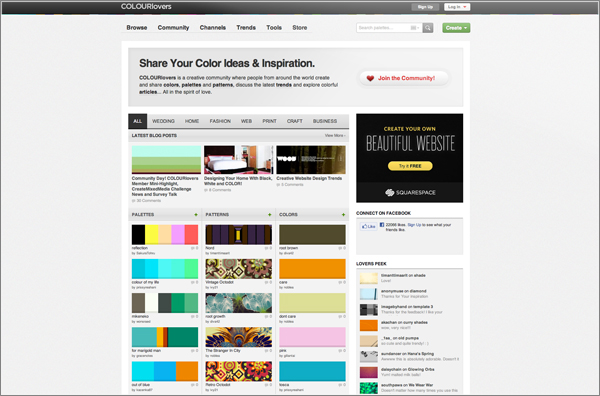Open the bedroom photo blog thumbnail

click(x=238, y=160)
